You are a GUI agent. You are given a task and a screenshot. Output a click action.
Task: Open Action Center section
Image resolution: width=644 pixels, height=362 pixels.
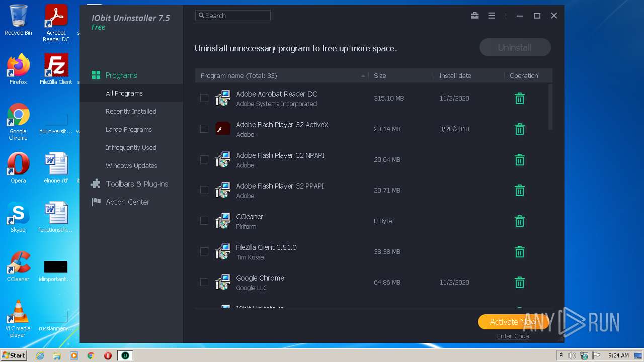[131, 202]
